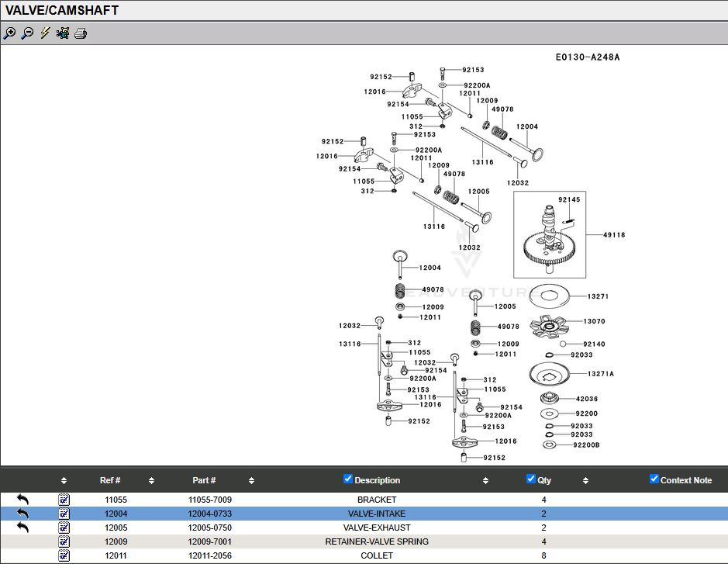The height and width of the screenshot is (564, 728).
Task: Click the back arrow icon for BRACKET row
Action: [22, 500]
